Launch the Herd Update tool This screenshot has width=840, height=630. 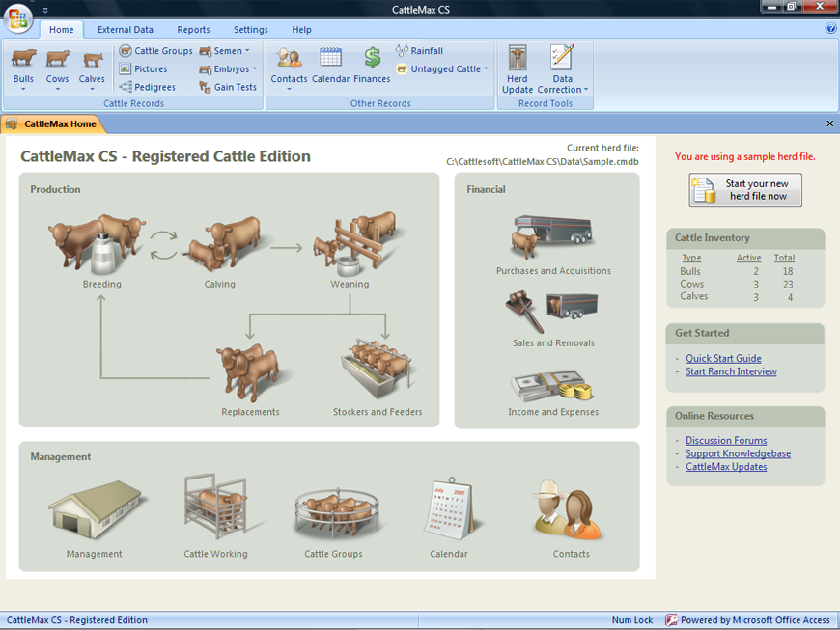coord(517,69)
